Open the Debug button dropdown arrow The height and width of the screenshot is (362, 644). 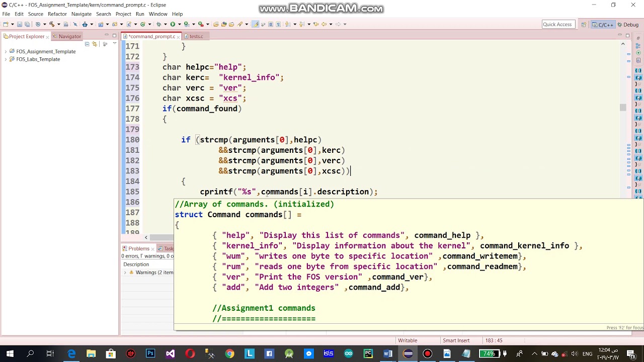(165, 24)
